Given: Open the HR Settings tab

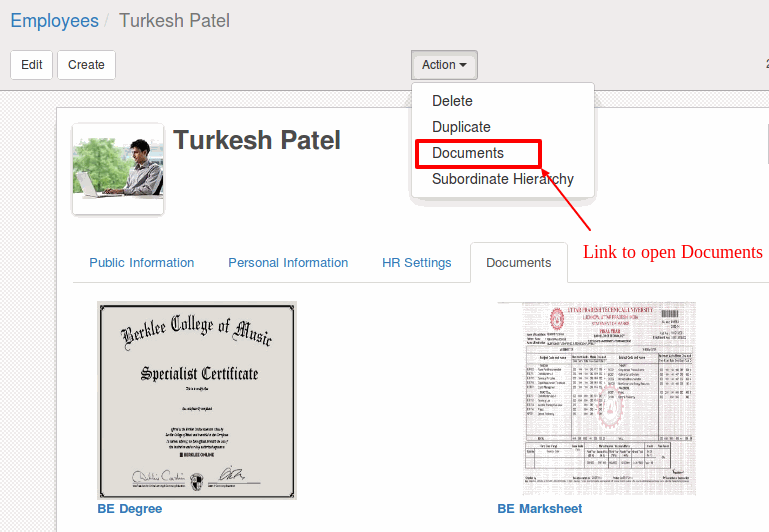Looking at the screenshot, I should [x=416, y=263].
